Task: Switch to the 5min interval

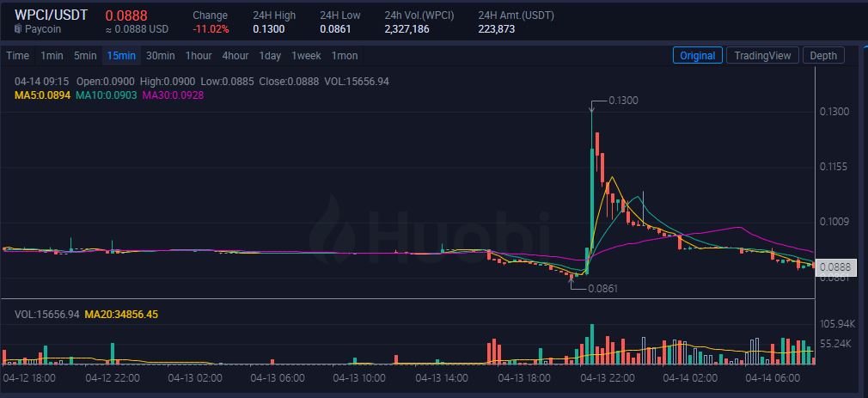Action: coord(85,55)
